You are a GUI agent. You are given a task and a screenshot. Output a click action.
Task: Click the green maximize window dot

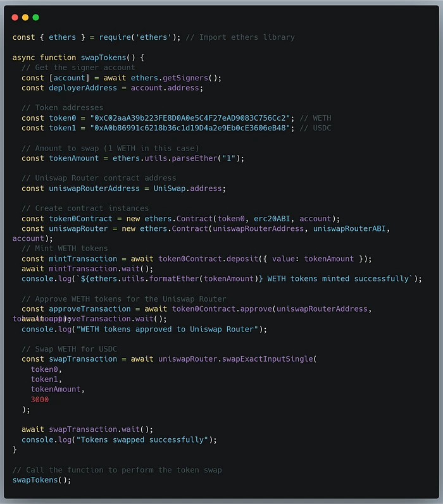coord(35,17)
